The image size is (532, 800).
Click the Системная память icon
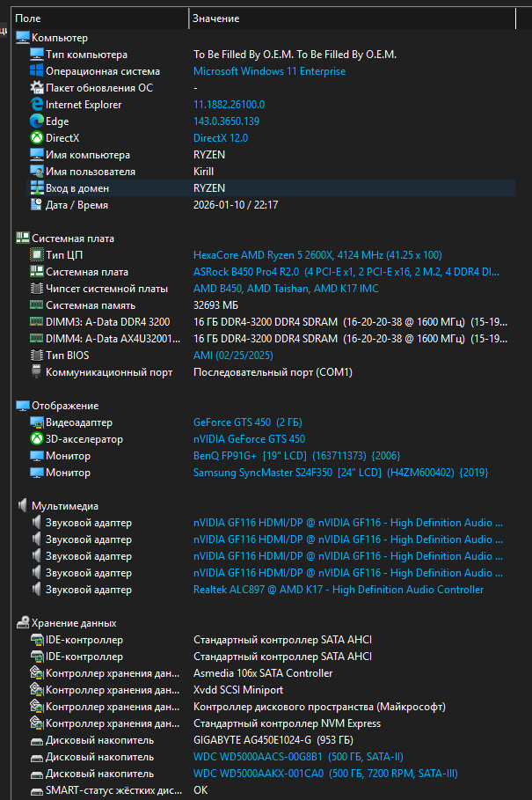(x=37, y=305)
